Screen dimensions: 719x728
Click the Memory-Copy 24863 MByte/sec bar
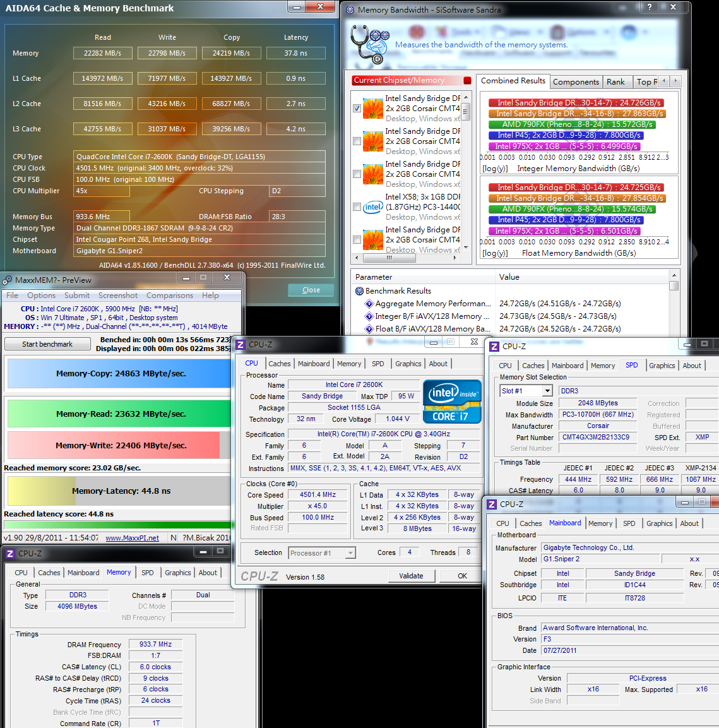[x=119, y=374]
